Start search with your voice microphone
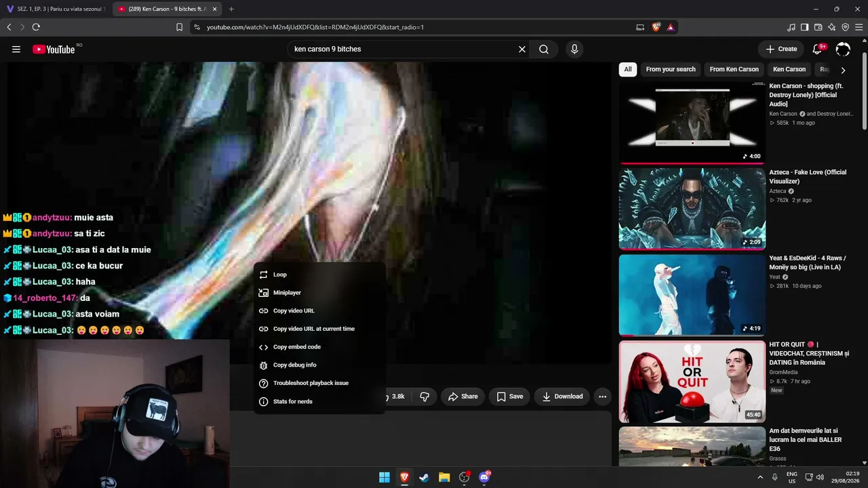 [574, 49]
